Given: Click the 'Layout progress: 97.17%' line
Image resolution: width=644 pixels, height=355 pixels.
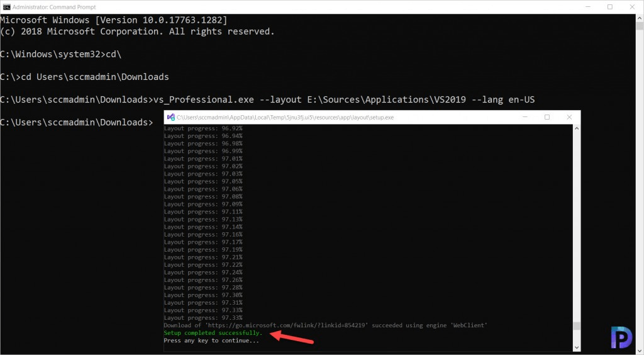Looking at the screenshot, I should coord(203,242).
